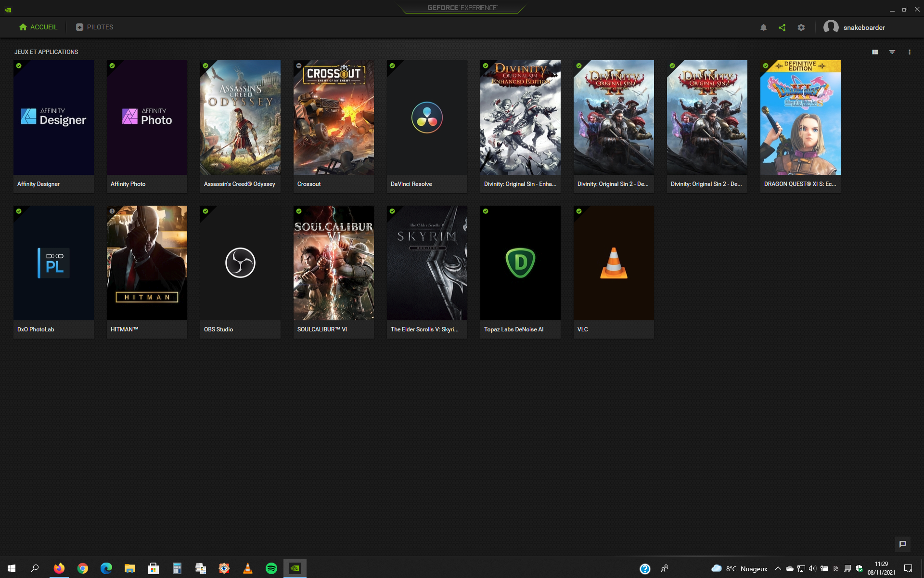This screenshot has height=578, width=924.
Task: Open the ACCUEIL home tab
Action: [x=38, y=27]
